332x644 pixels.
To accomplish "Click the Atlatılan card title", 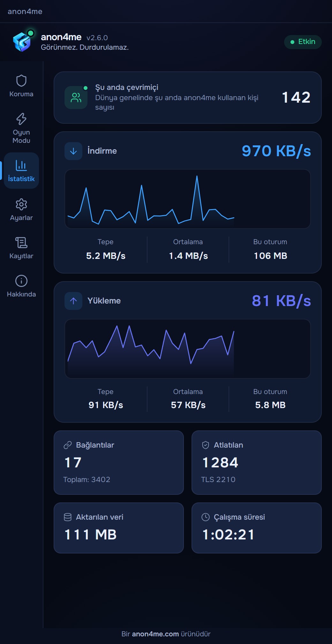I will 229,445.
